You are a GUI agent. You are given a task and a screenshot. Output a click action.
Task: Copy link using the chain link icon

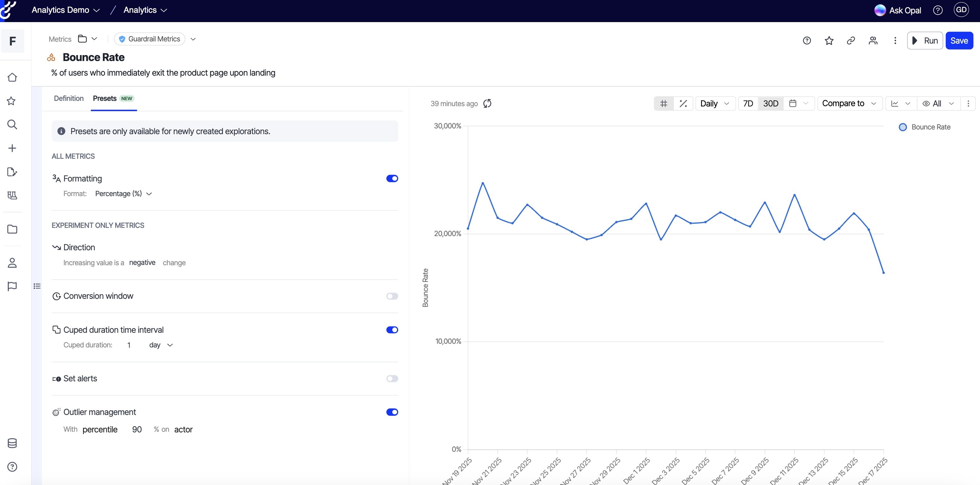pyautogui.click(x=851, y=41)
